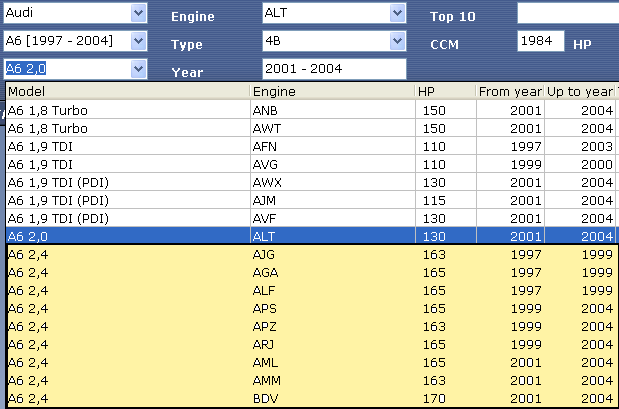Viewport: 619px width, 409px height.
Task: Open the Engine ALT dropdown arrow
Action: pos(397,13)
